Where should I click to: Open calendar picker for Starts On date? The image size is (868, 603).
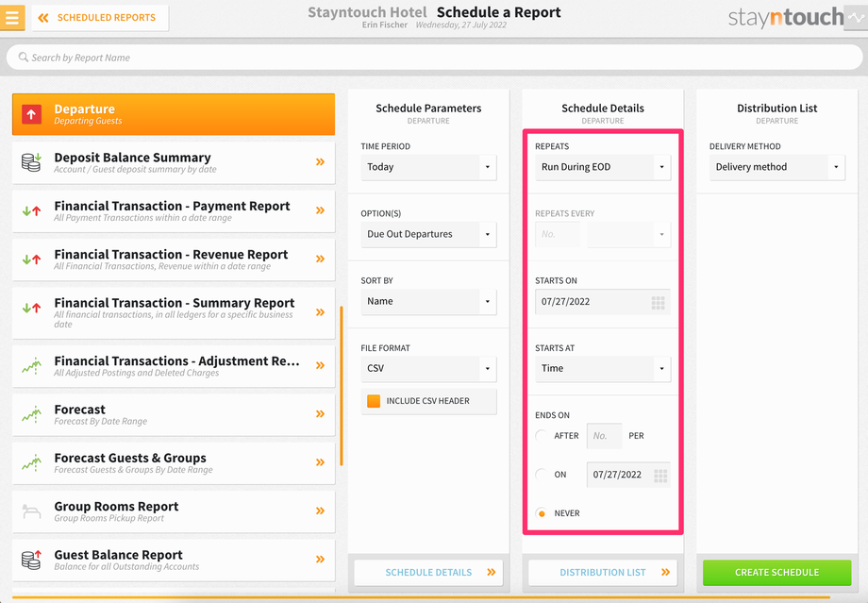point(658,302)
